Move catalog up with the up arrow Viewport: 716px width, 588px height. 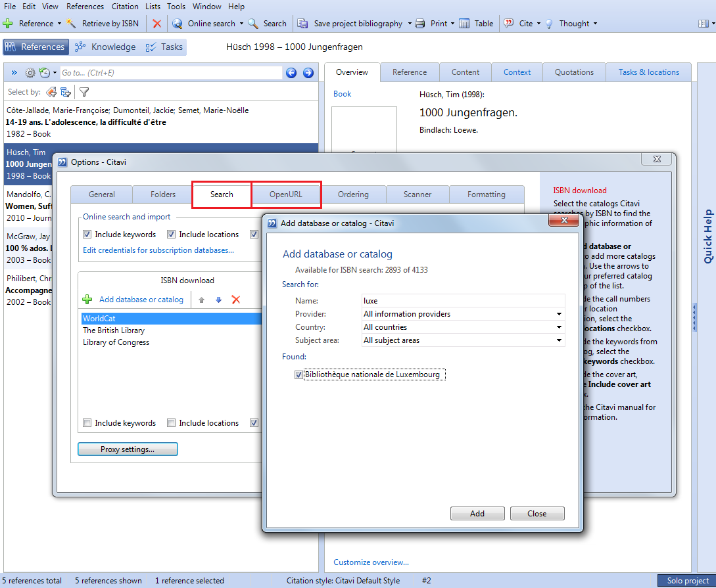201,300
